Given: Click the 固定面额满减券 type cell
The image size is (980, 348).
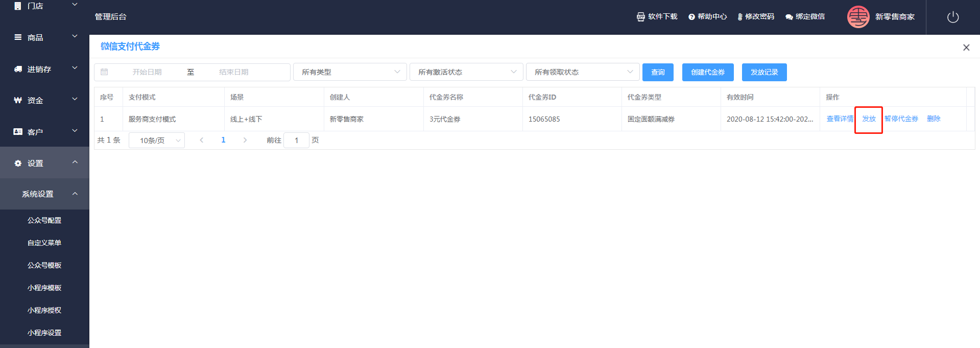Looking at the screenshot, I should tap(651, 119).
